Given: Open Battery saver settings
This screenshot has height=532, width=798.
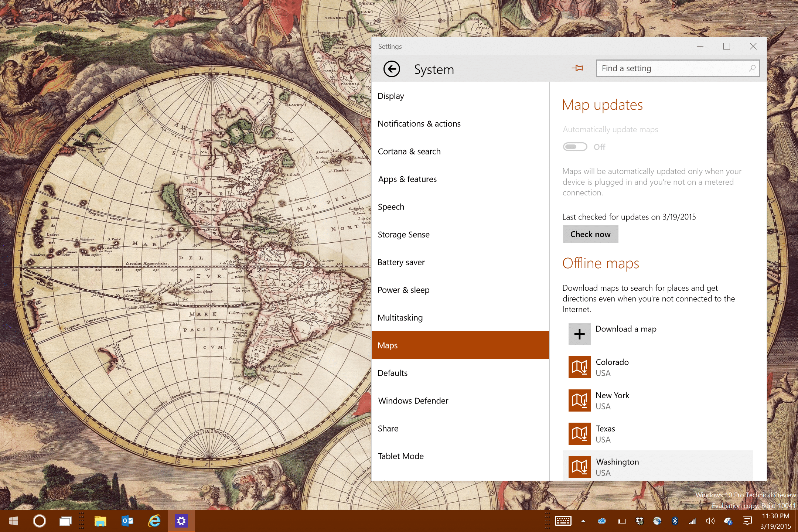Looking at the screenshot, I should [460, 262].
